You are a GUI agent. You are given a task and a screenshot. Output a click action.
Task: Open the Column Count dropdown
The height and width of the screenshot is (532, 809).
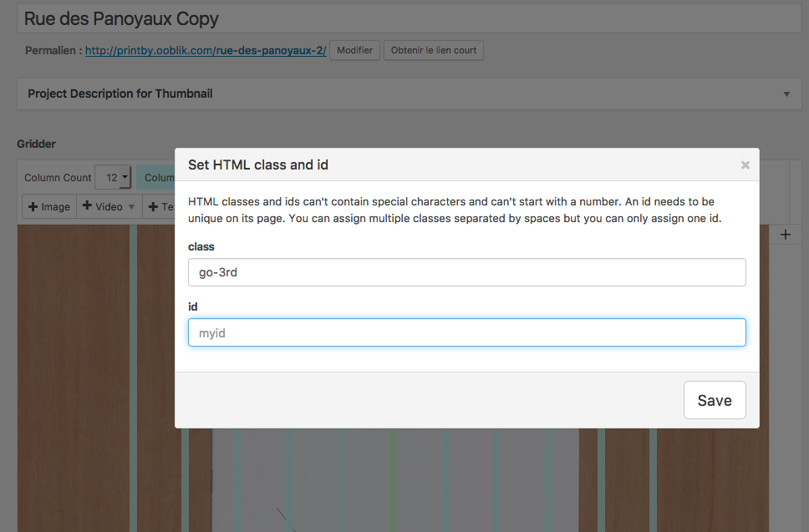pyautogui.click(x=114, y=177)
